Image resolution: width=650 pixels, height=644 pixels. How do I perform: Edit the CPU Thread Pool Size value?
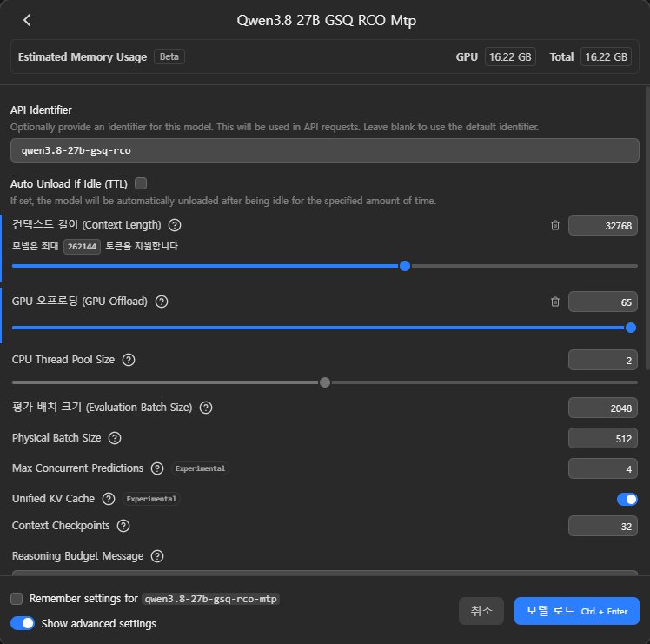tap(603, 360)
